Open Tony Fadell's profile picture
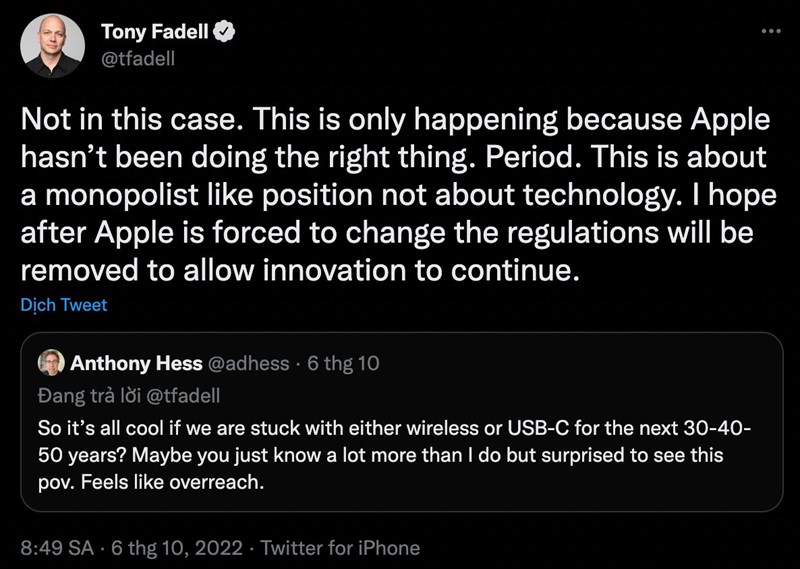800x569 pixels. 53,45
